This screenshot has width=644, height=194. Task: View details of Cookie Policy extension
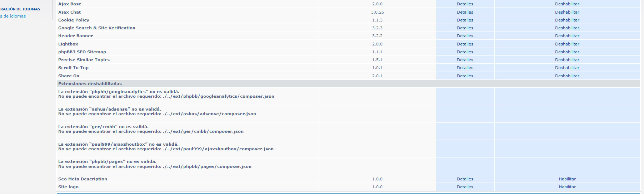click(465, 20)
